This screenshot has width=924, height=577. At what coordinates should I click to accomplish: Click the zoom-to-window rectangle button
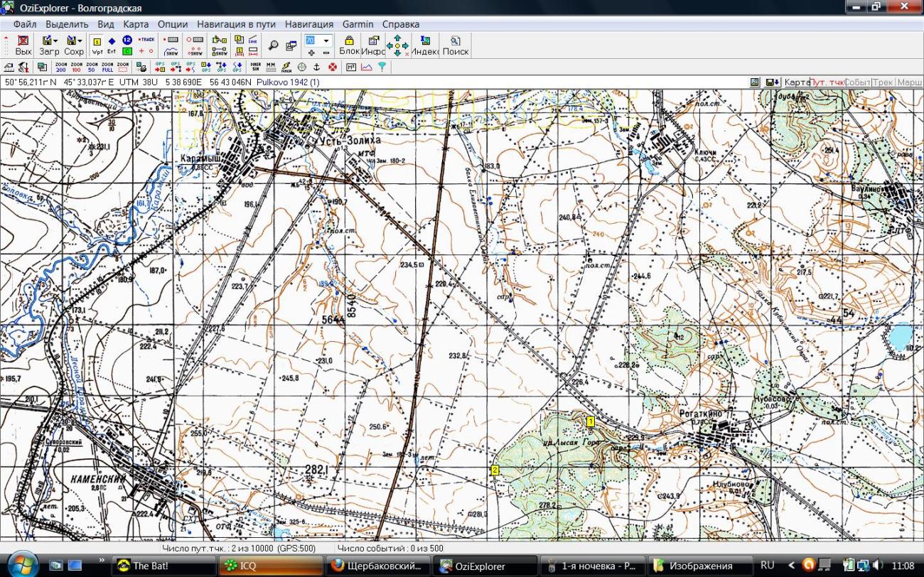123,67
